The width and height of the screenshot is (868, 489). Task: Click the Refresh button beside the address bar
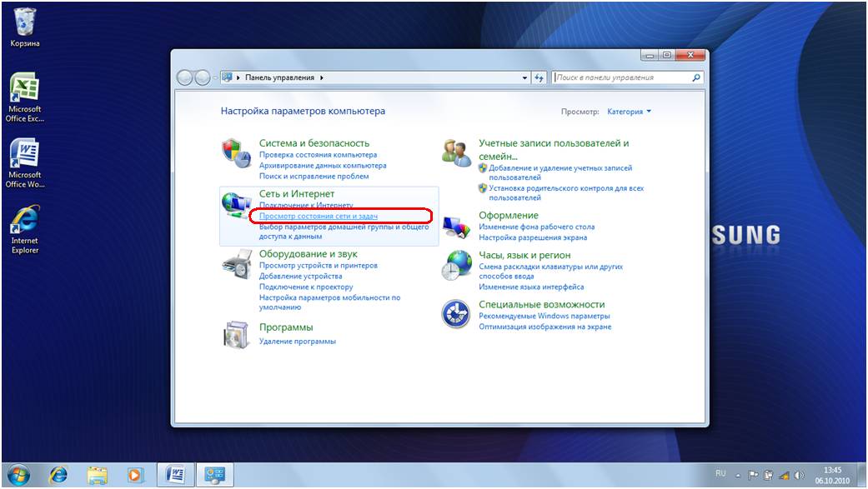[x=539, y=78]
